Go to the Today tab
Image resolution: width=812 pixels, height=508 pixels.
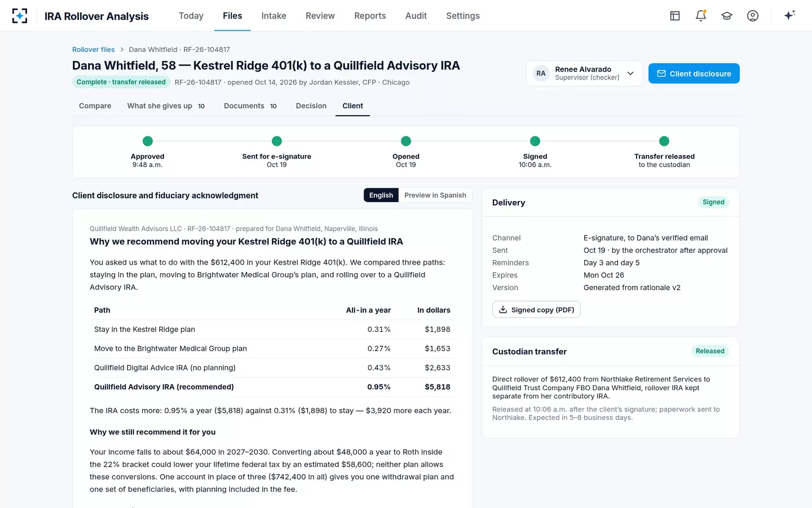[191, 16]
